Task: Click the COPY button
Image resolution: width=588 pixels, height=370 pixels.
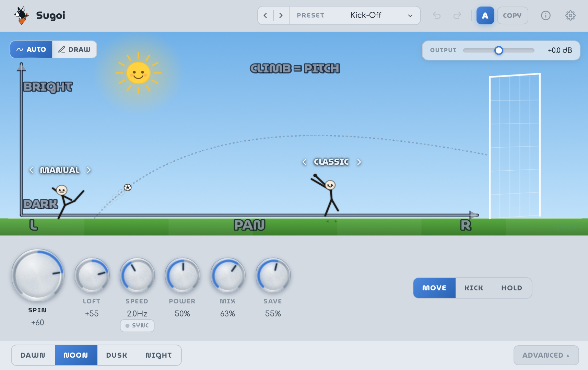Action: point(513,15)
